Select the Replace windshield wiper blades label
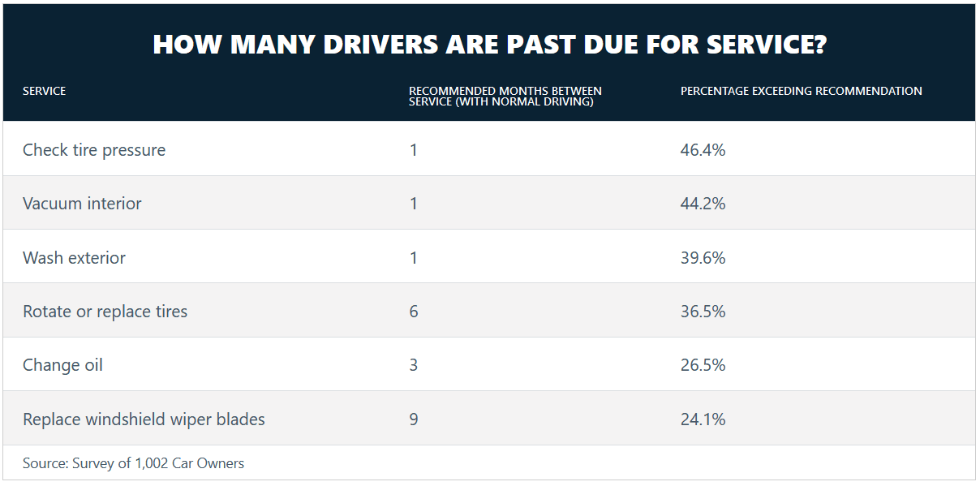Screen dimensions: 980x486 [x=144, y=419]
